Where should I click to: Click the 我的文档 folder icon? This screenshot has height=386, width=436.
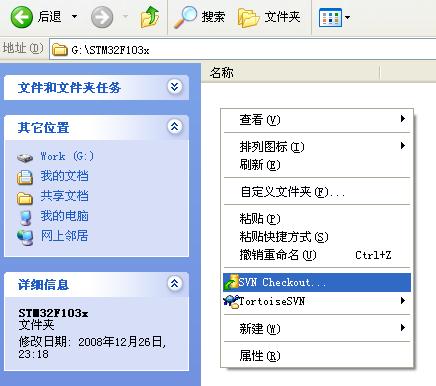pos(25,177)
